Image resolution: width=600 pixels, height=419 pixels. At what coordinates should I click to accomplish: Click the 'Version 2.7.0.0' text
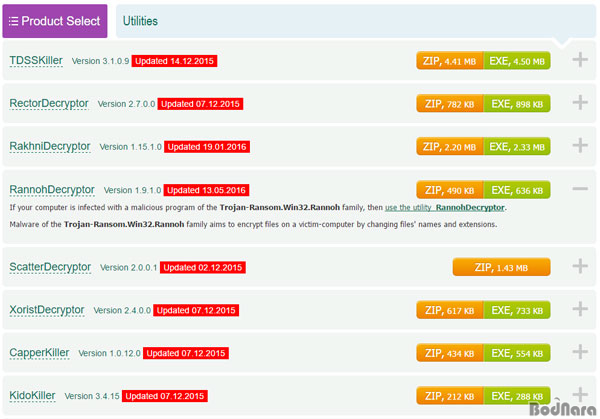(x=126, y=104)
